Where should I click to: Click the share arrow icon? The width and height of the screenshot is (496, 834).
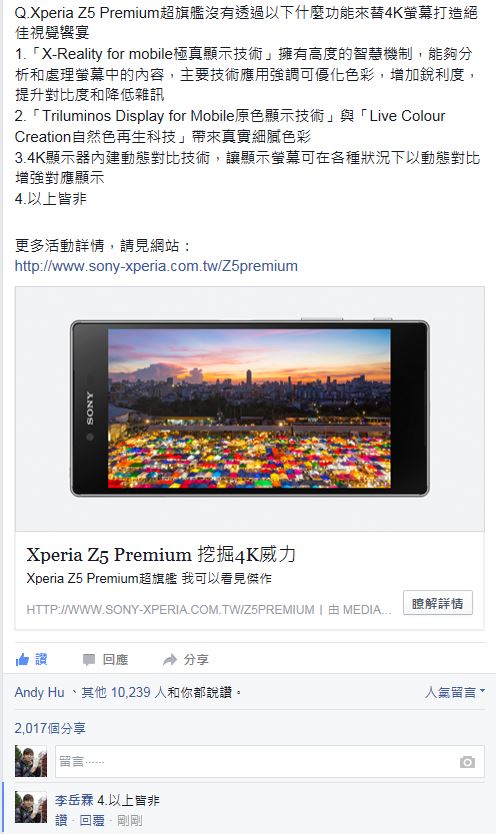[170, 660]
